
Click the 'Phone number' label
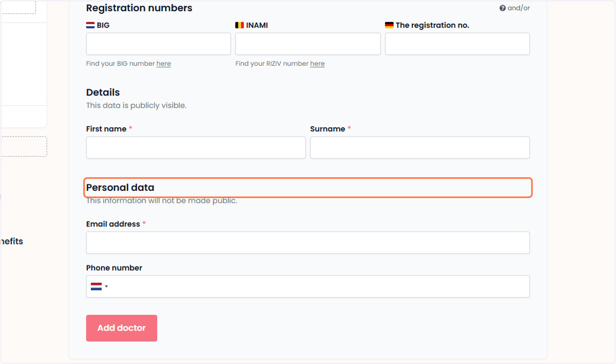pyautogui.click(x=114, y=268)
